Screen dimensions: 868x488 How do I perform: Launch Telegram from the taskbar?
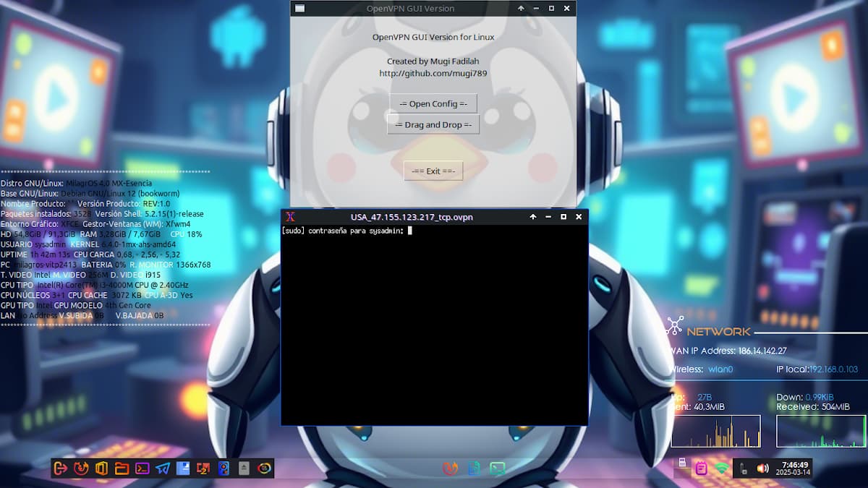(161, 468)
